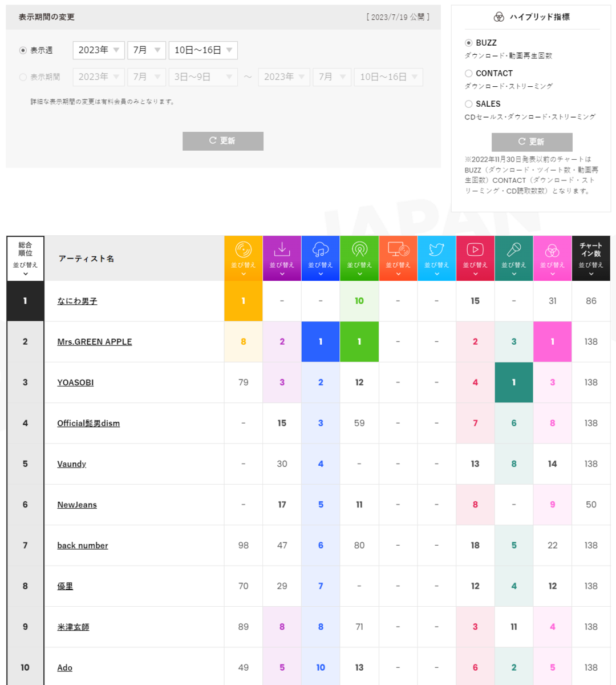Click 更新 button under display period
Screen dimensions: 616x685
(x=223, y=141)
